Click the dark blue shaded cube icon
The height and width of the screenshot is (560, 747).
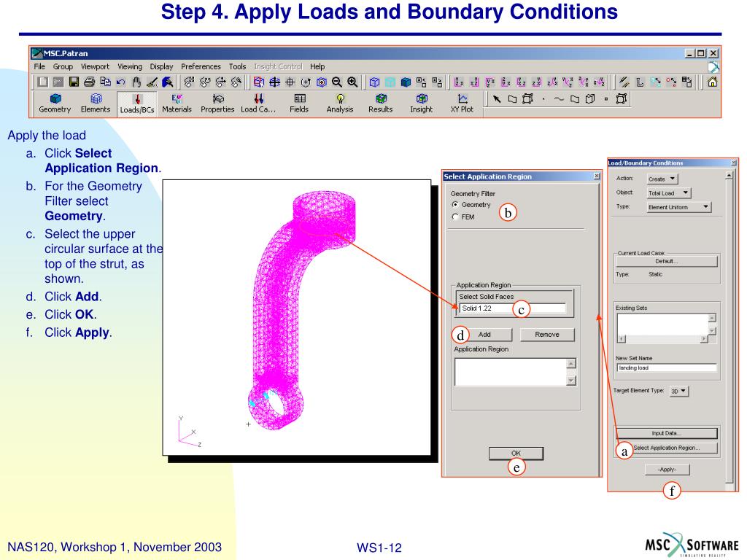[406, 82]
